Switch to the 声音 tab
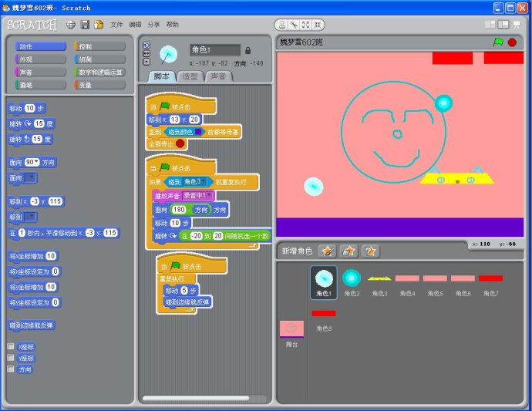532x411 pixels. click(218, 76)
